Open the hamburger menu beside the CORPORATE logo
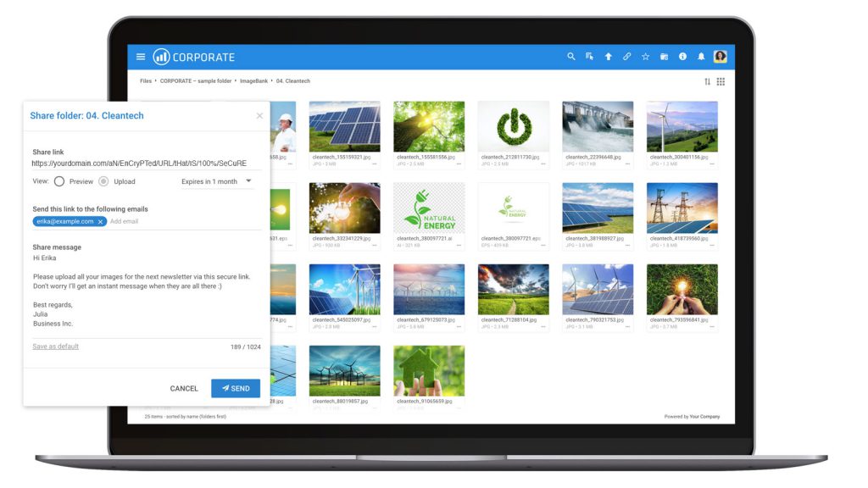 tap(141, 56)
